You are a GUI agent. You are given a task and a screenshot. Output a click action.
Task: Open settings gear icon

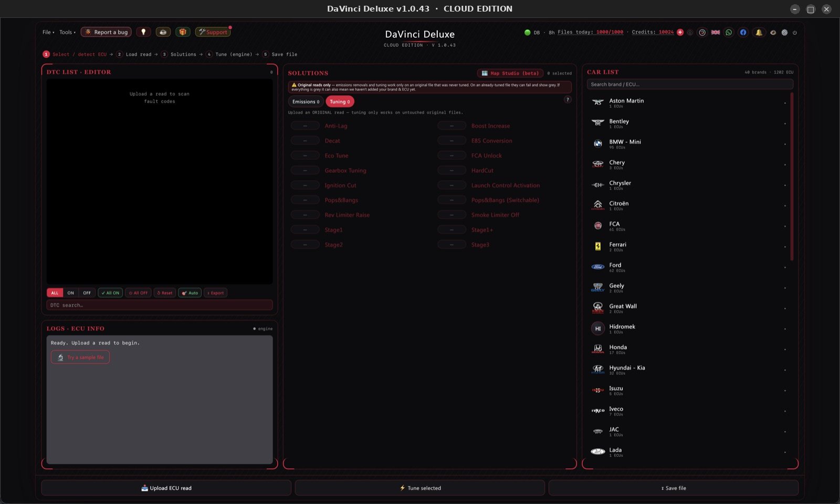[x=784, y=33]
